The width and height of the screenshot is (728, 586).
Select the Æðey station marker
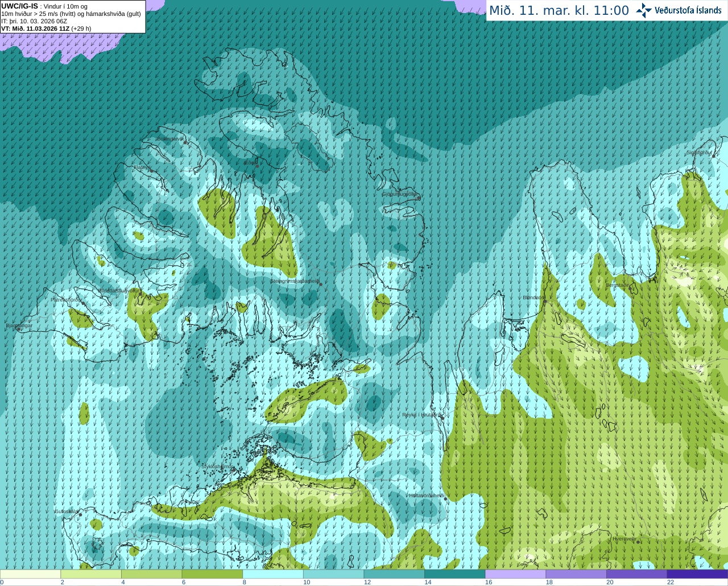(257, 166)
